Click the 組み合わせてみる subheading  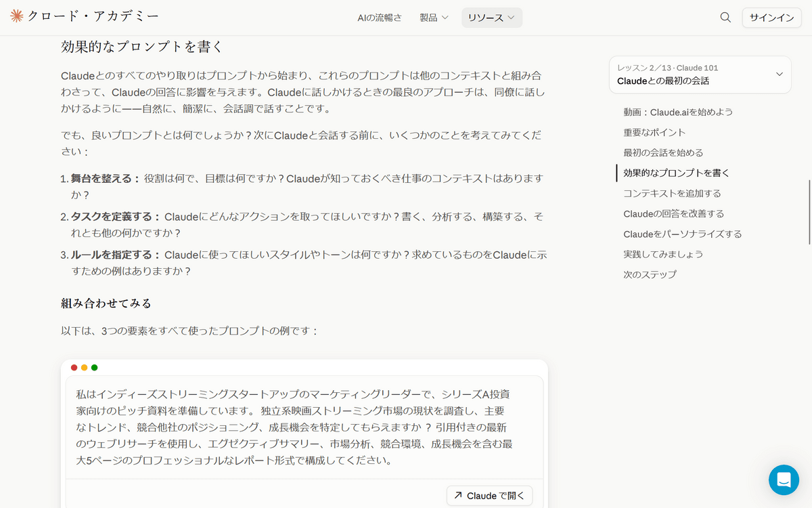(x=106, y=302)
